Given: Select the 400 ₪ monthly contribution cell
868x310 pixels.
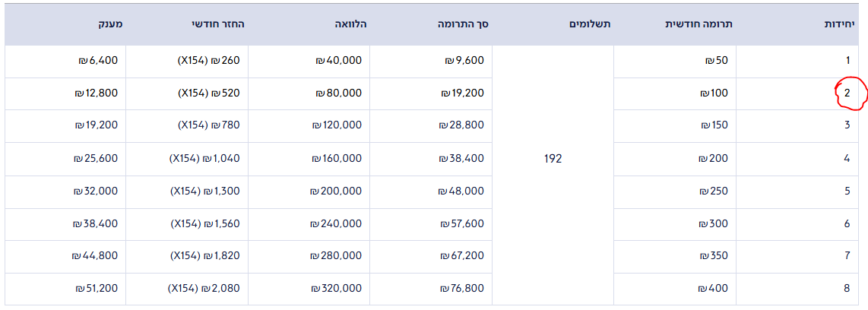Looking at the screenshot, I should (x=714, y=289).
